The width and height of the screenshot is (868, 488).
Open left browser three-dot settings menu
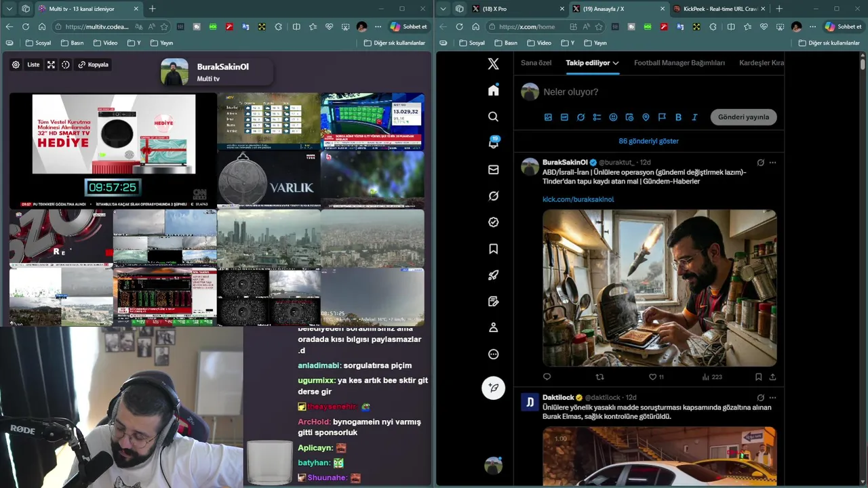378,26
